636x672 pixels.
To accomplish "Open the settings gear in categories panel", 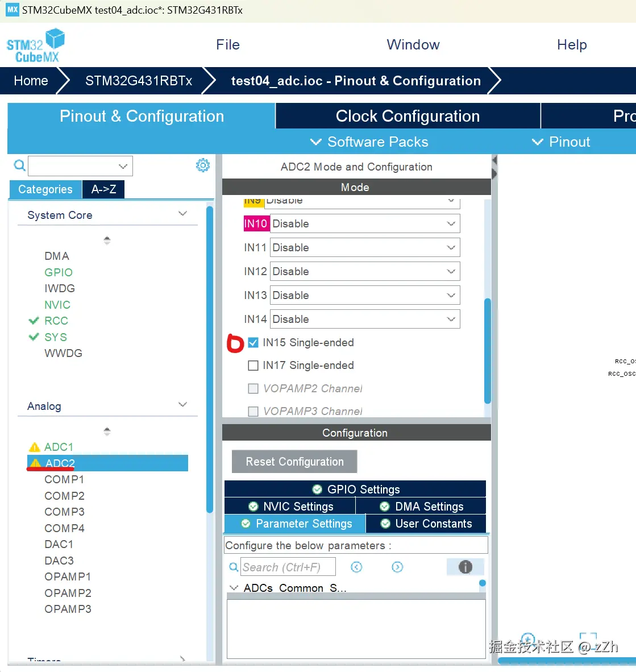I will [x=202, y=165].
